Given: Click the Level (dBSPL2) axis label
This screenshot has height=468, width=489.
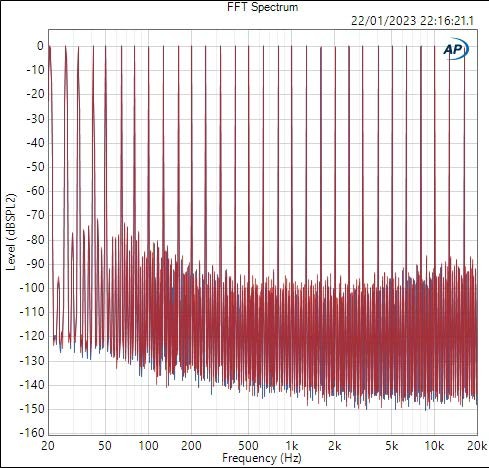Looking at the screenshot, I should point(11,232).
